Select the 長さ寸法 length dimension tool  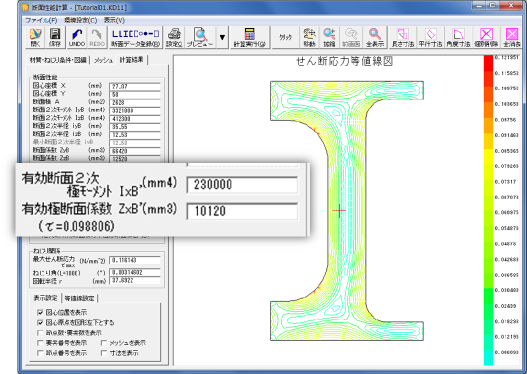pos(403,37)
